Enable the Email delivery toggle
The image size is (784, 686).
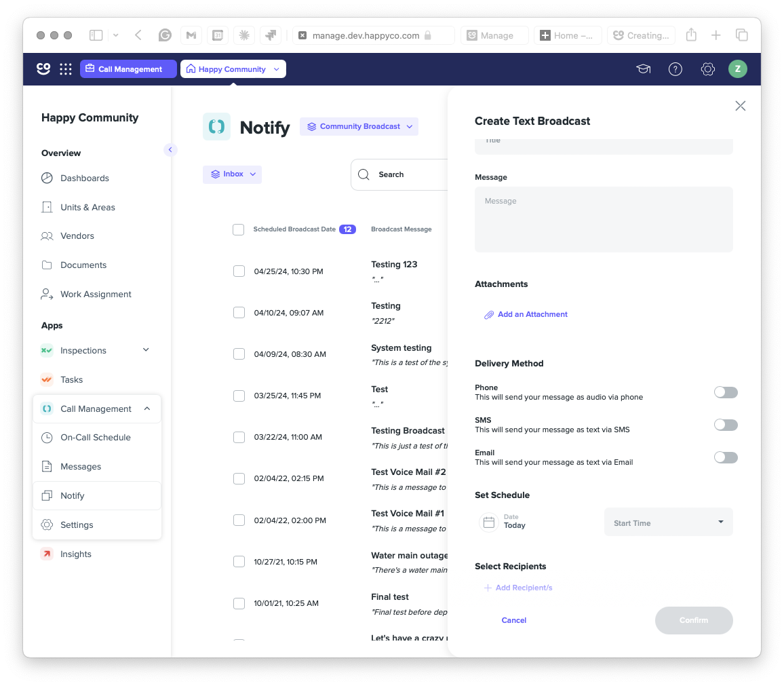pos(726,457)
